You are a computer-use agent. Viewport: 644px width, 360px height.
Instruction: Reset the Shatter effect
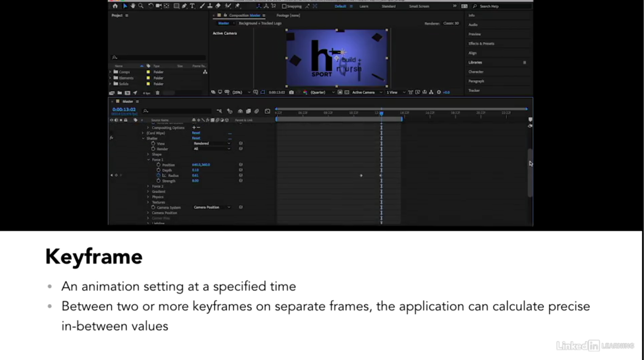point(196,138)
